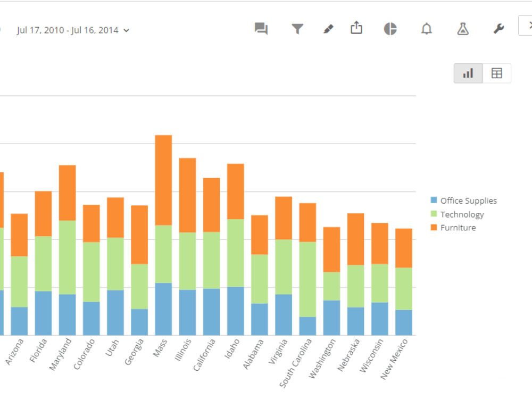Select the chart view tab
This screenshot has height=399, width=532.
tap(468, 73)
